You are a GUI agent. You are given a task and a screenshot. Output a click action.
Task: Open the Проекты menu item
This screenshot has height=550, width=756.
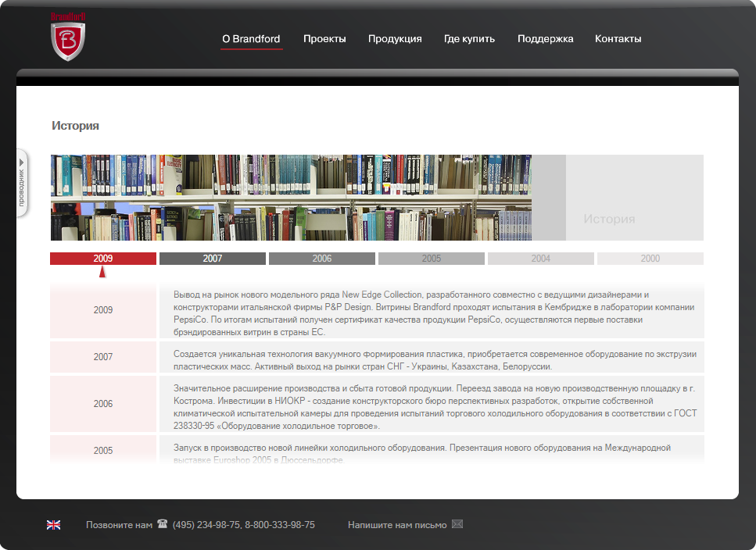point(324,39)
